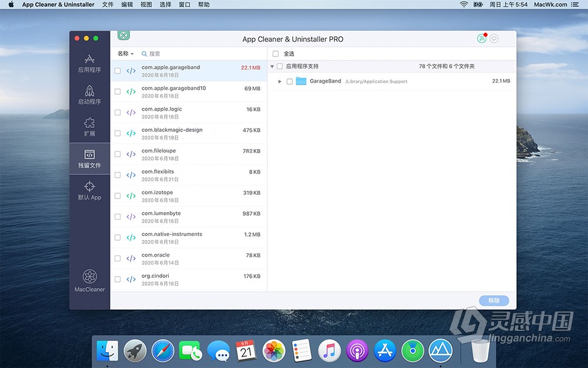Open the 选择 menu
Image resolution: width=588 pixels, height=368 pixels.
pyautogui.click(x=165, y=5)
